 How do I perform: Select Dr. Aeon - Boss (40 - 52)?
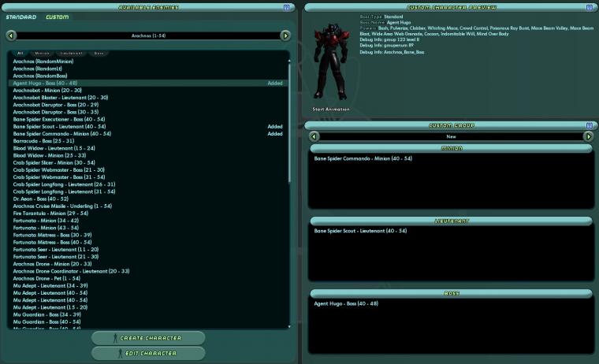(41, 199)
